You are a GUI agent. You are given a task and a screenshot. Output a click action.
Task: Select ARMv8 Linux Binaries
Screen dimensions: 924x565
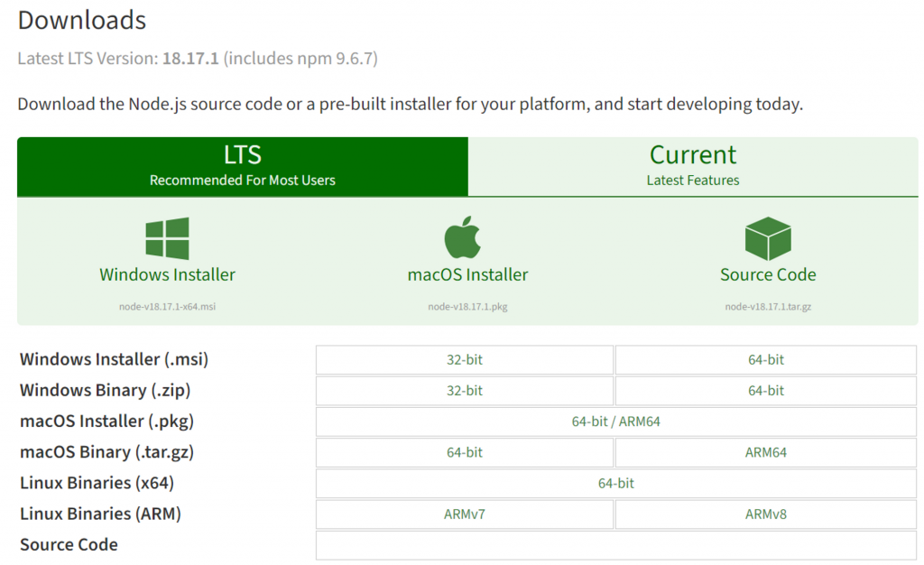coord(766,514)
